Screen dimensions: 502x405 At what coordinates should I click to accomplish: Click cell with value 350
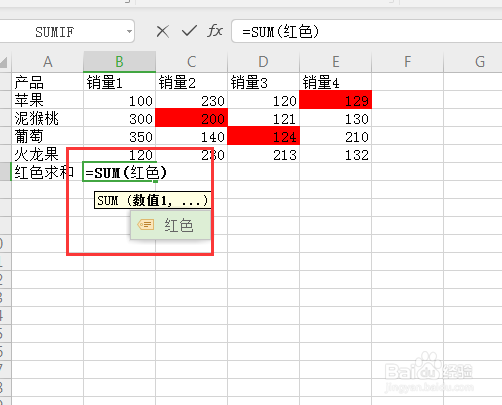(x=119, y=136)
